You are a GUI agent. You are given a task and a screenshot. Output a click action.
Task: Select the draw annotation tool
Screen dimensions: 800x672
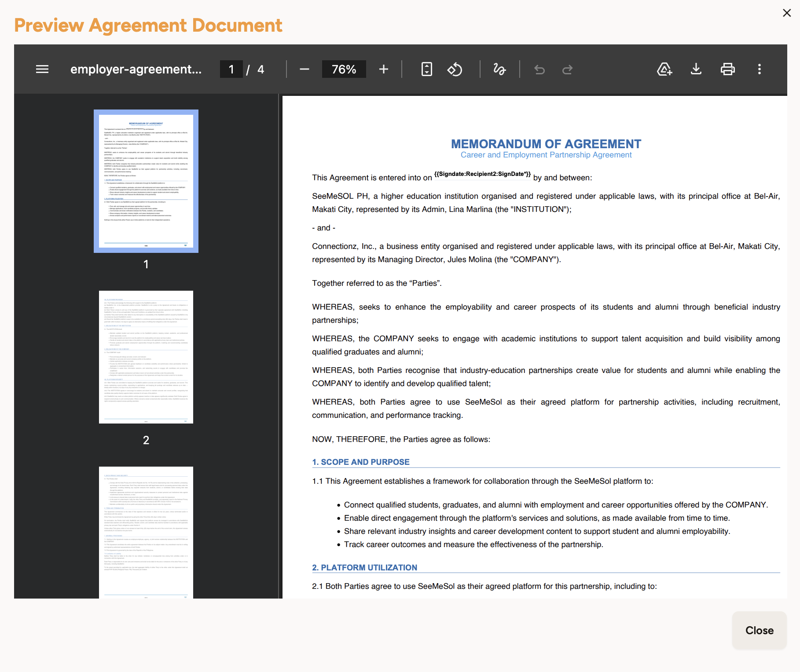499,69
